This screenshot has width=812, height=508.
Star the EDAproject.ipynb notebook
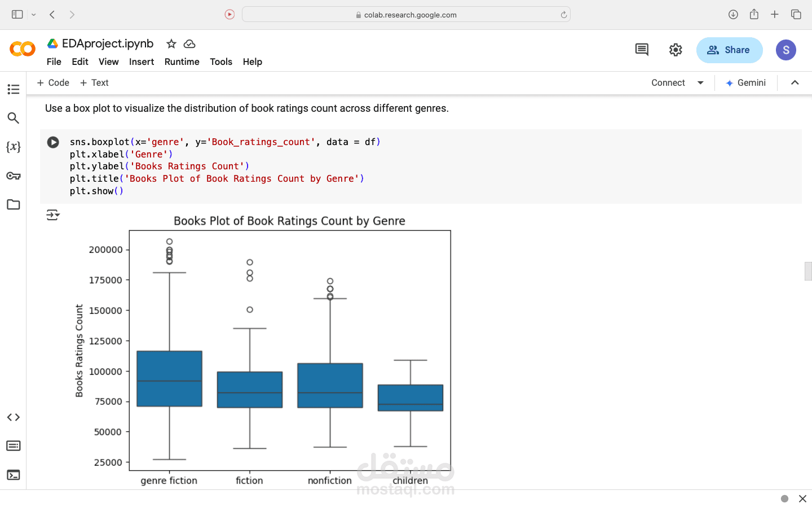pos(171,43)
